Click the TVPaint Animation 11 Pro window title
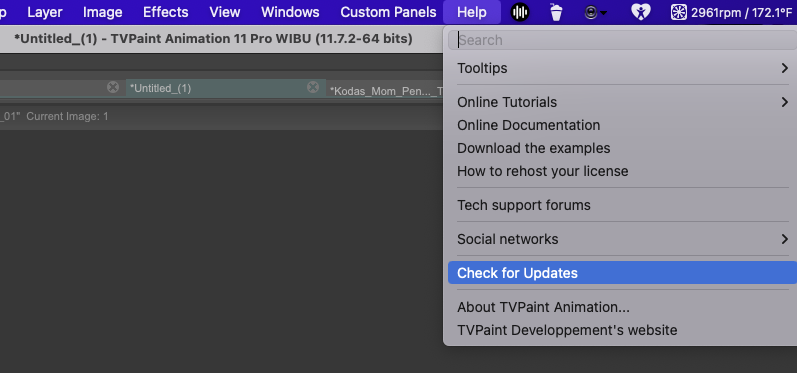 pyautogui.click(x=213, y=39)
